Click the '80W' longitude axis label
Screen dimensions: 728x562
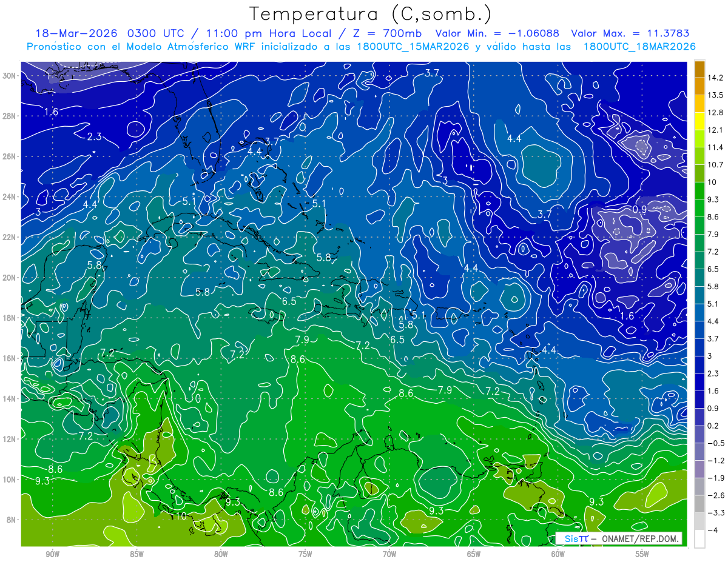click(x=221, y=554)
